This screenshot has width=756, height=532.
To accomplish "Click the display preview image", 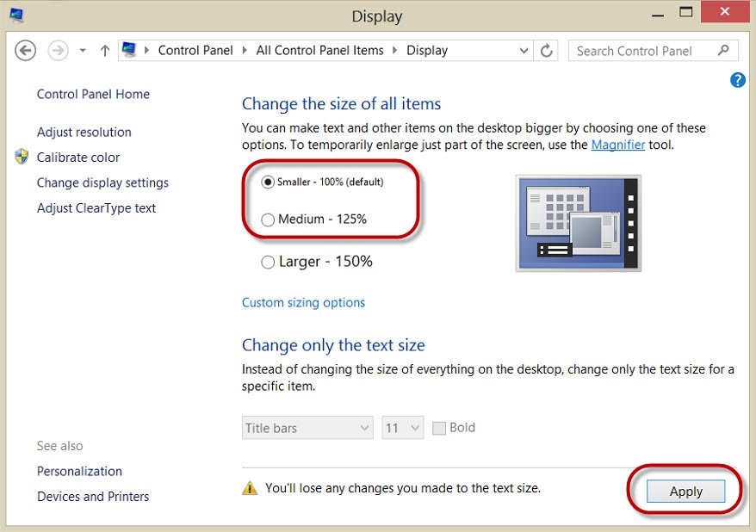I will pos(578,223).
